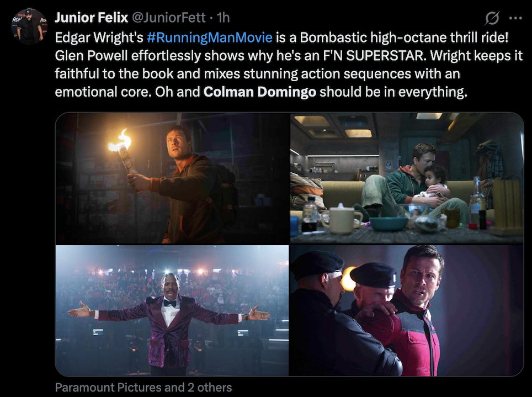Open the three-dot more options menu
The height and width of the screenshot is (397, 532).
pos(515,18)
